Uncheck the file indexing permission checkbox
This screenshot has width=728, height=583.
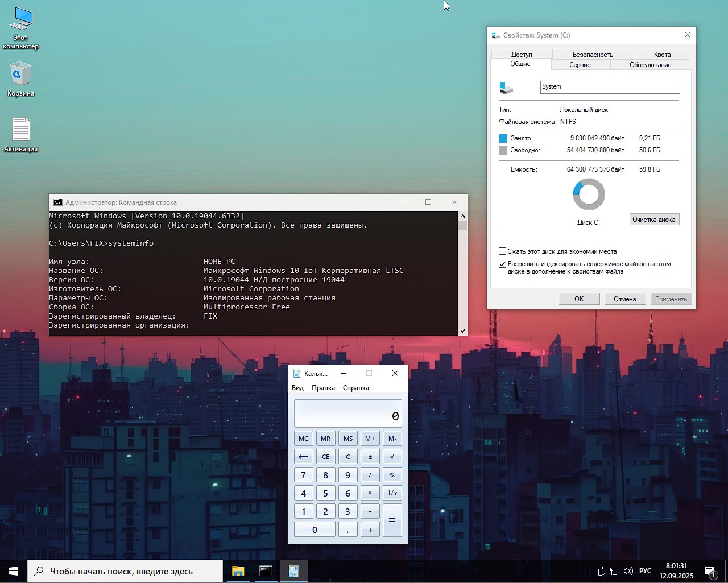503,264
